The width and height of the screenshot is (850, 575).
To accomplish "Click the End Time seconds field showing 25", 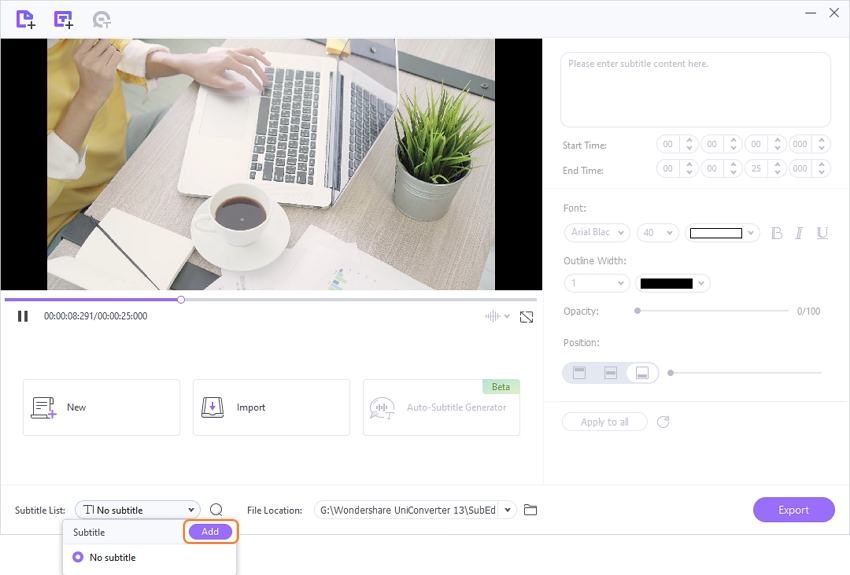I will tap(756, 169).
